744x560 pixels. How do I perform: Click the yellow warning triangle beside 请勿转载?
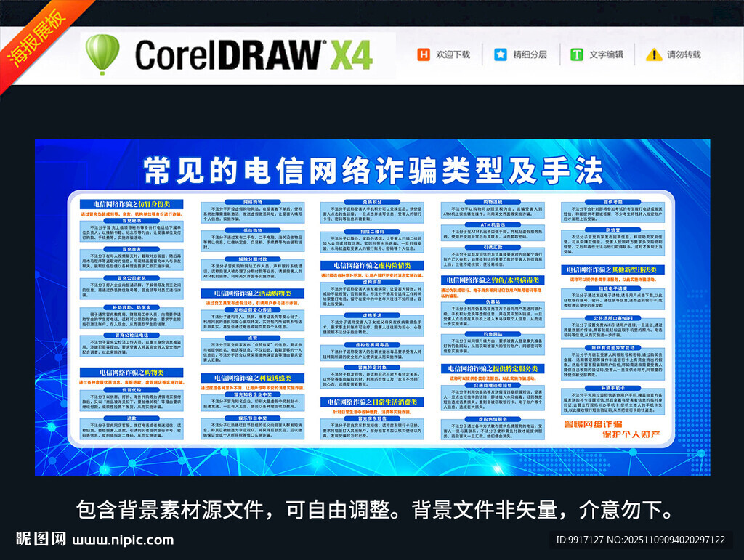[654, 54]
